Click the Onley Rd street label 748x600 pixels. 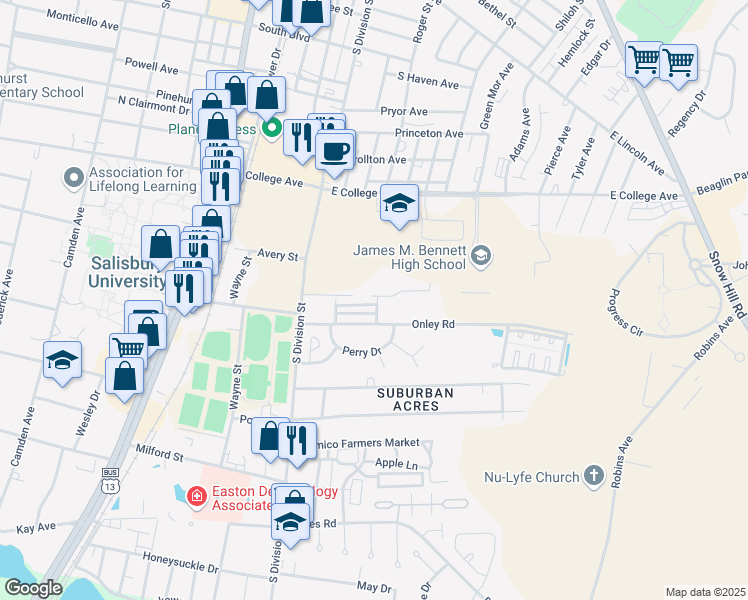coord(433,324)
